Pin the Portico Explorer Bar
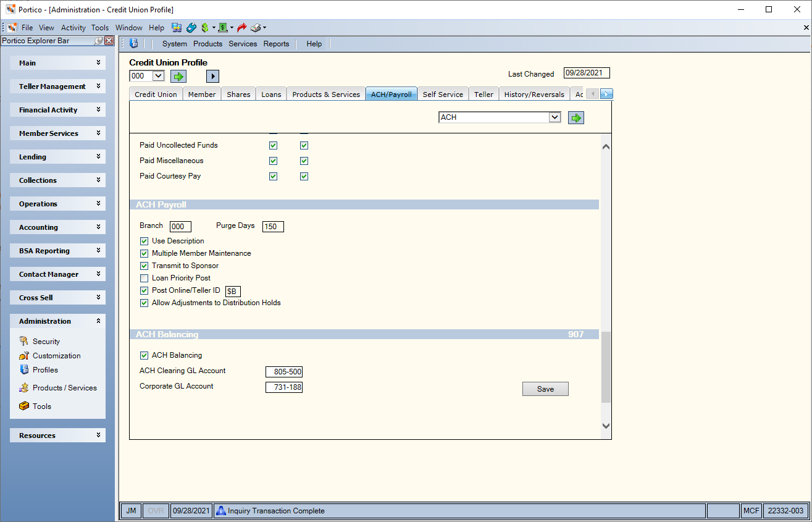 [98, 41]
